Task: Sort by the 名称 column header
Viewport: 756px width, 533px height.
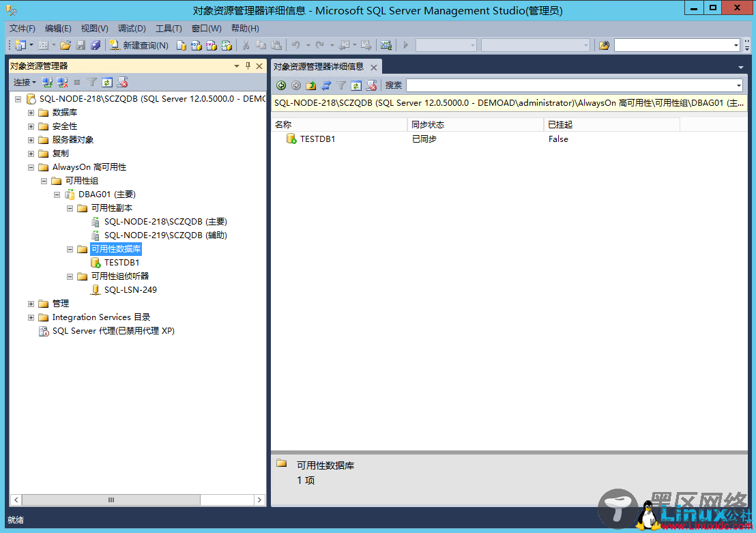Action: (339, 124)
